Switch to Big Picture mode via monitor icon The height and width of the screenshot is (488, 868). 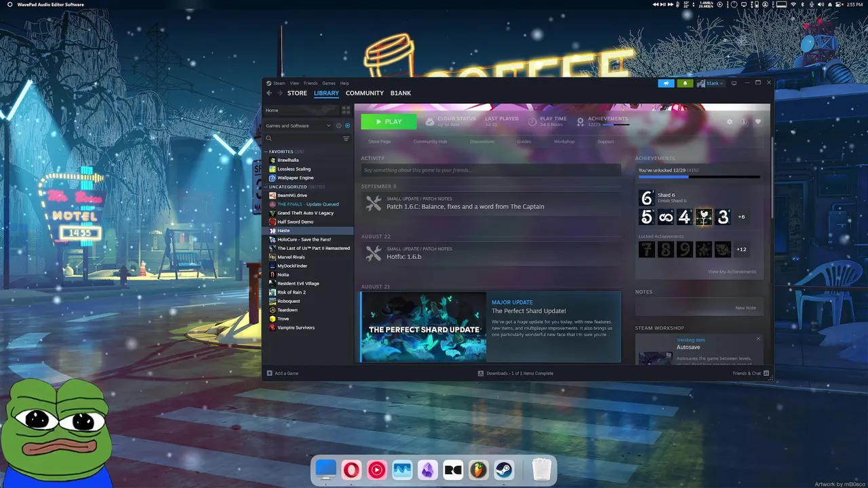pos(734,83)
